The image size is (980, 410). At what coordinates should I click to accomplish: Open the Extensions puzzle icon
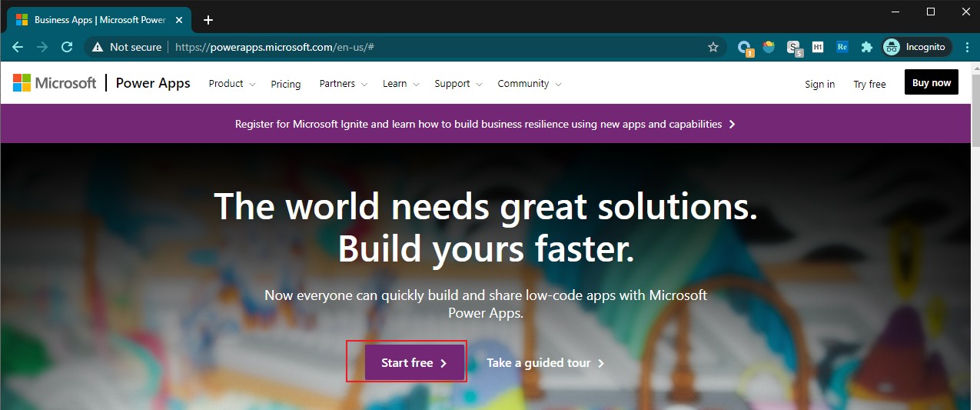coord(866,47)
